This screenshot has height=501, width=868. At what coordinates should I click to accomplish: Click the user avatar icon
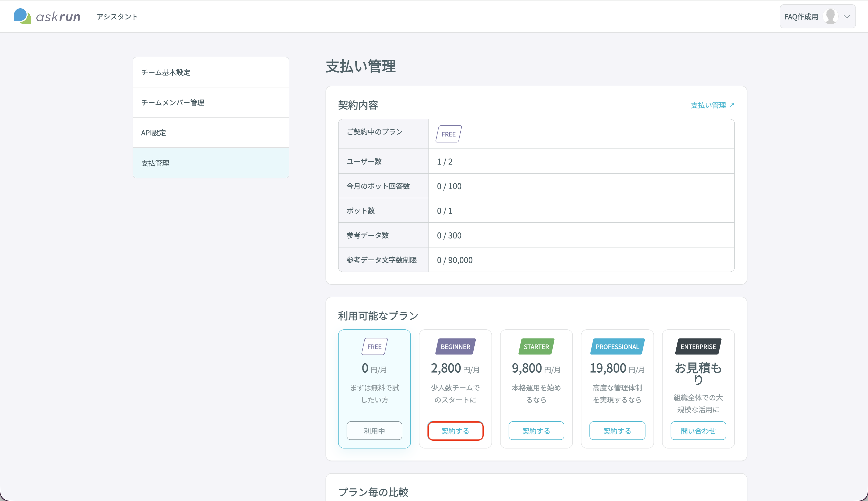tap(831, 17)
